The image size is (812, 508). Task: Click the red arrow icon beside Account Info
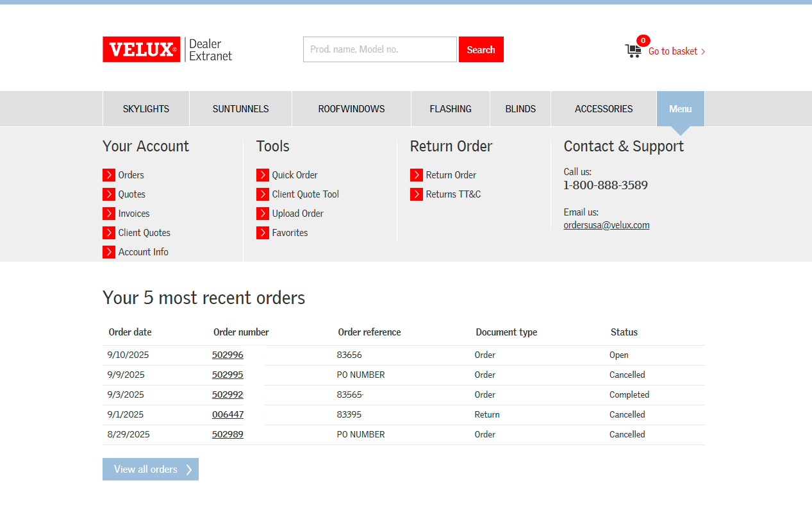click(109, 252)
